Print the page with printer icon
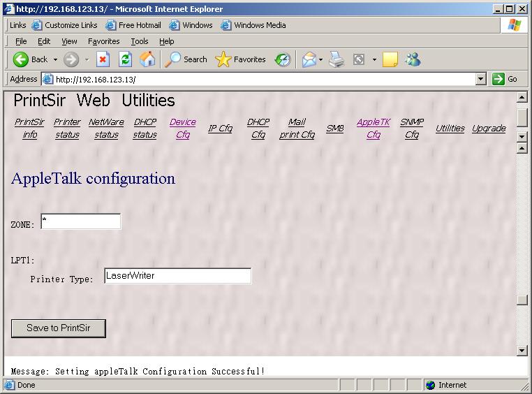This screenshot has width=532, height=394. [337, 59]
